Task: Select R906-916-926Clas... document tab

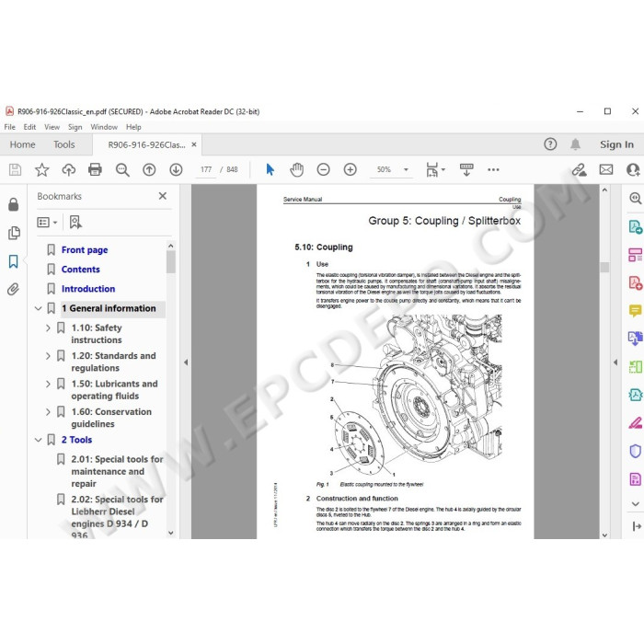Action: pos(146,144)
